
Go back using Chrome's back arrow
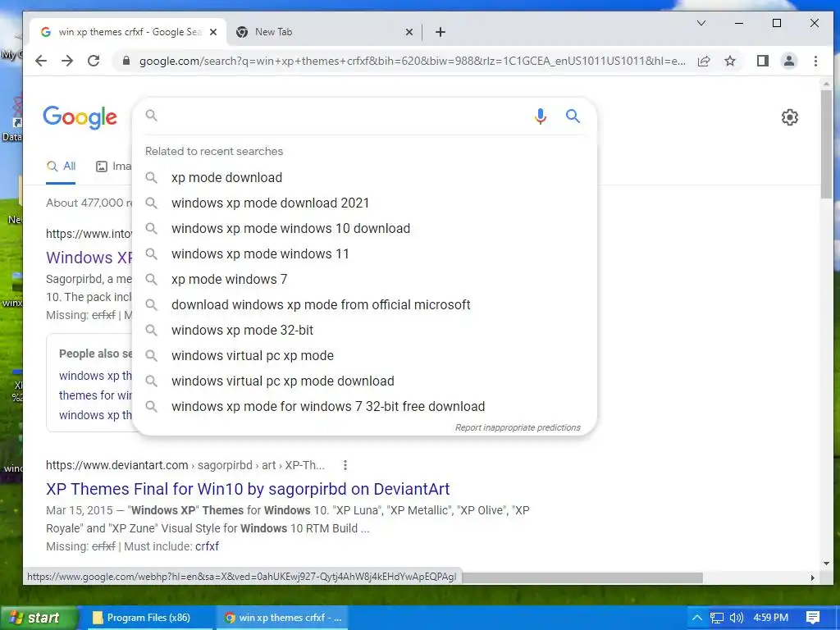41,61
